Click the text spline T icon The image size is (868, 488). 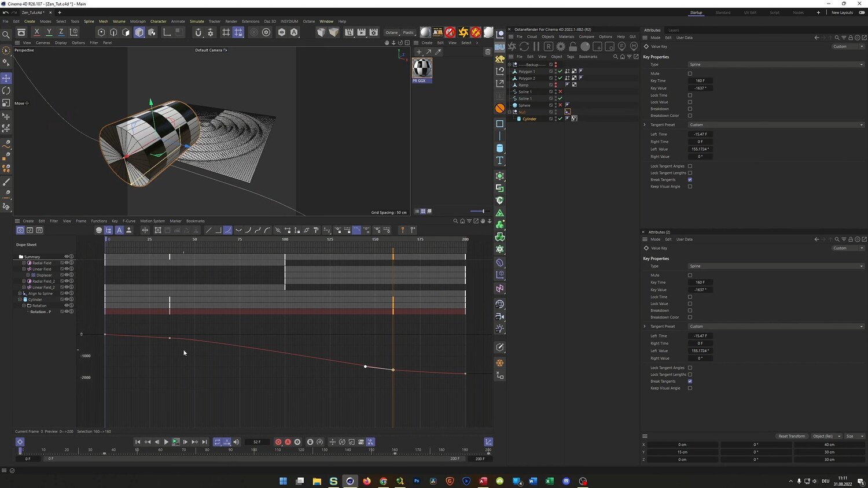(x=500, y=160)
